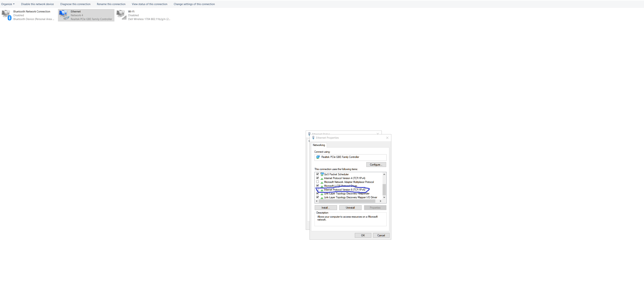
Task: Click Diagnose this connection in the toolbar
Action: (75, 4)
